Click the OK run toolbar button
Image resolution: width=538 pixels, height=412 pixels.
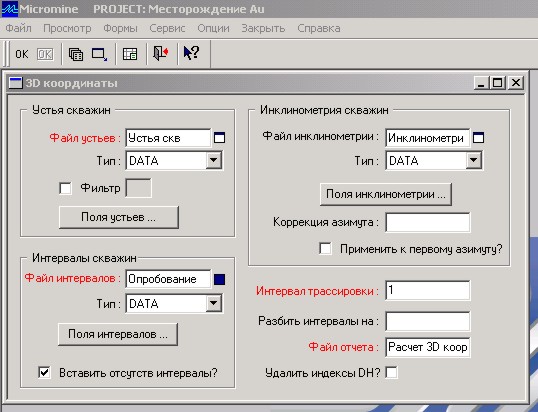coord(22,54)
